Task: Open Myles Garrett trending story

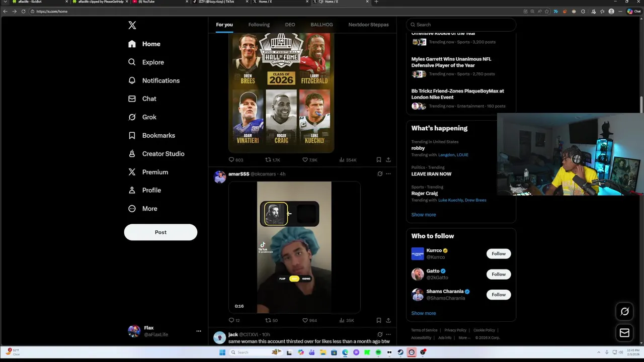Action: click(x=461, y=67)
